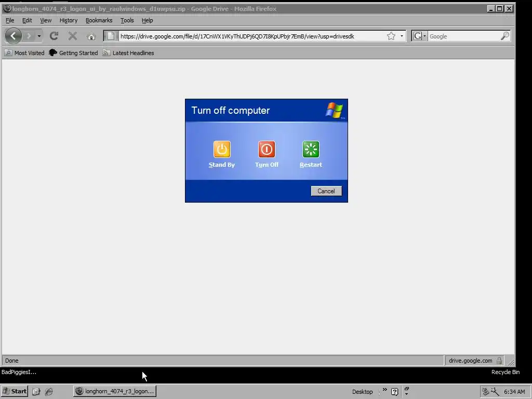Click the Turn Off label text
This screenshot has height=399, width=532.
click(x=267, y=165)
